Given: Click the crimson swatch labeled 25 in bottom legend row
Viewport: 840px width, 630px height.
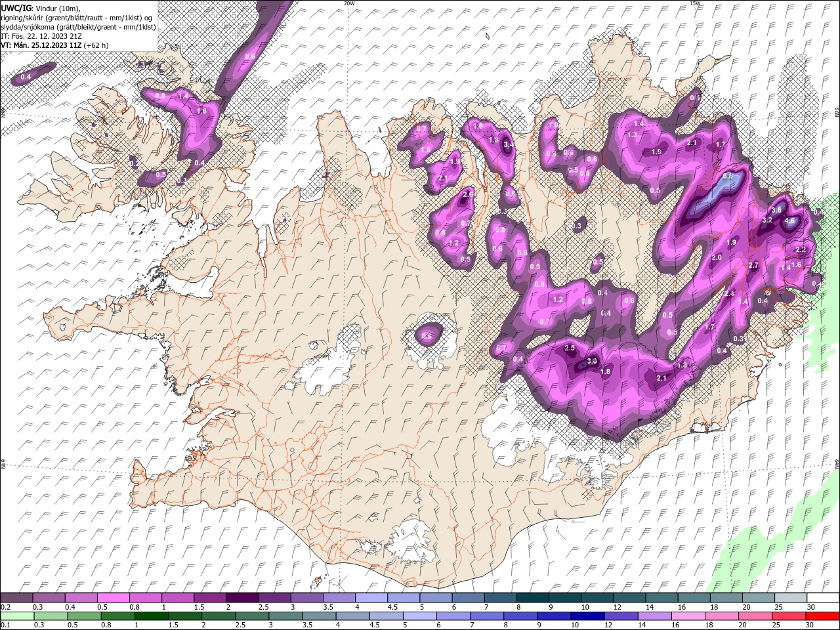Looking at the screenshot, I should coord(788,616).
